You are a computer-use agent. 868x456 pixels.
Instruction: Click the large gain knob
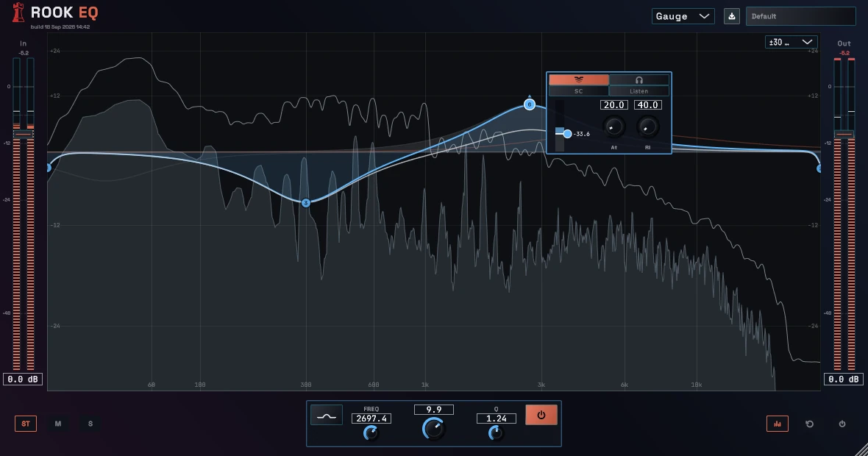tap(434, 429)
